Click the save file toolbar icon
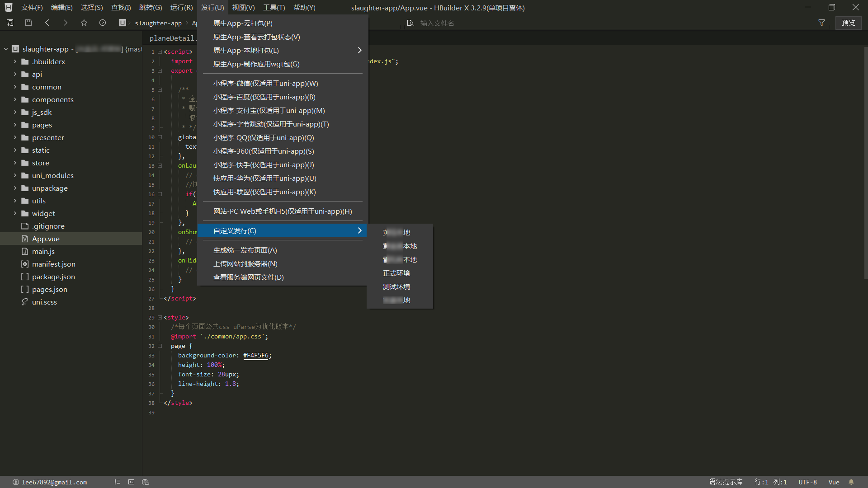Screen dimensions: 868x488 click(28, 23)
